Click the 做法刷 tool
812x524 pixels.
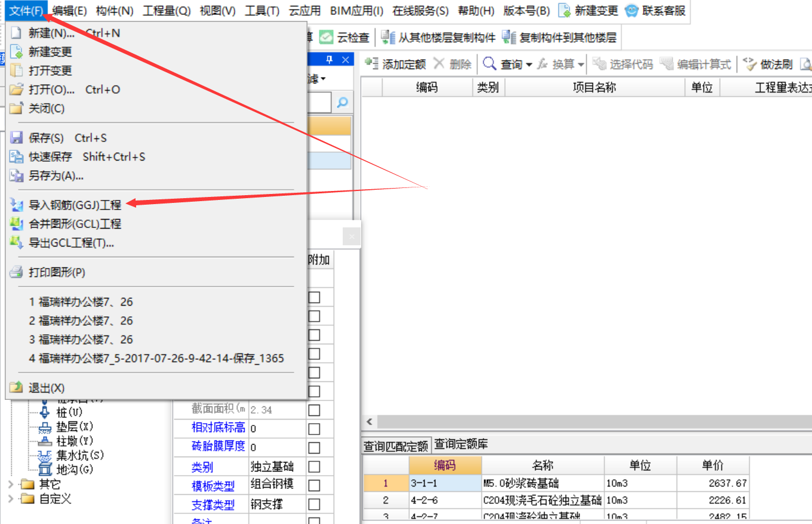pos(767,64)
